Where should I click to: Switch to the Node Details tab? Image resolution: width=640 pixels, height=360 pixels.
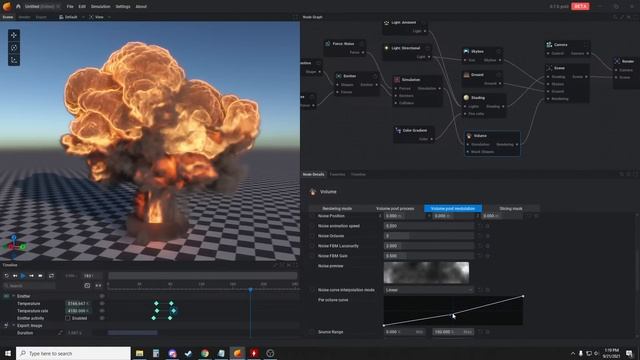pyautogui.click(x=313, y=174)
